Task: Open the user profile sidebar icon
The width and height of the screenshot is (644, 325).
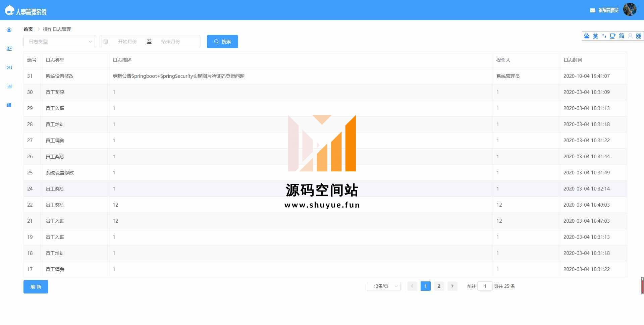Action: 9,30
